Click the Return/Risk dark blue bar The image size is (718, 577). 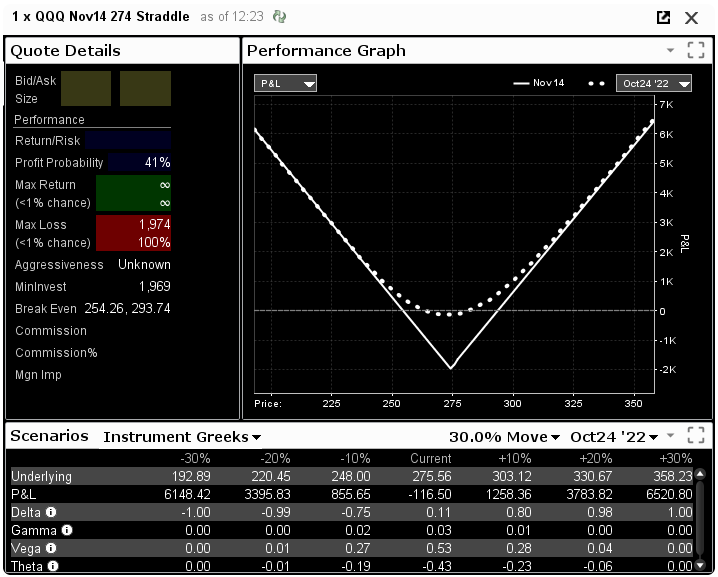(128, 140)
